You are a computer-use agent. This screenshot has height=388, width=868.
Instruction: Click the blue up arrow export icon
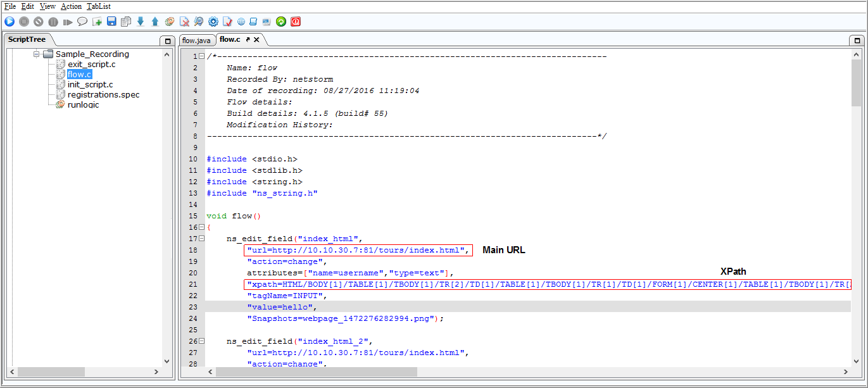tap(155, 22)
